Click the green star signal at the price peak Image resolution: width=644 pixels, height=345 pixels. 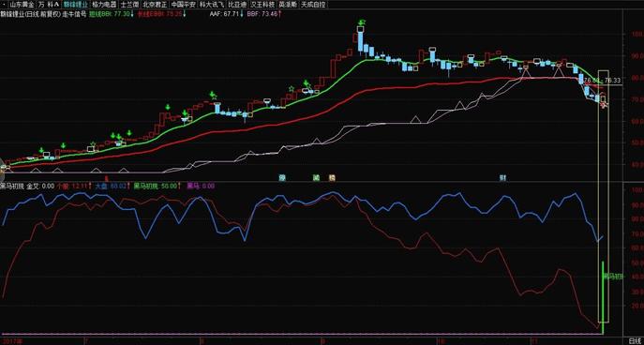tap(362, 22)
